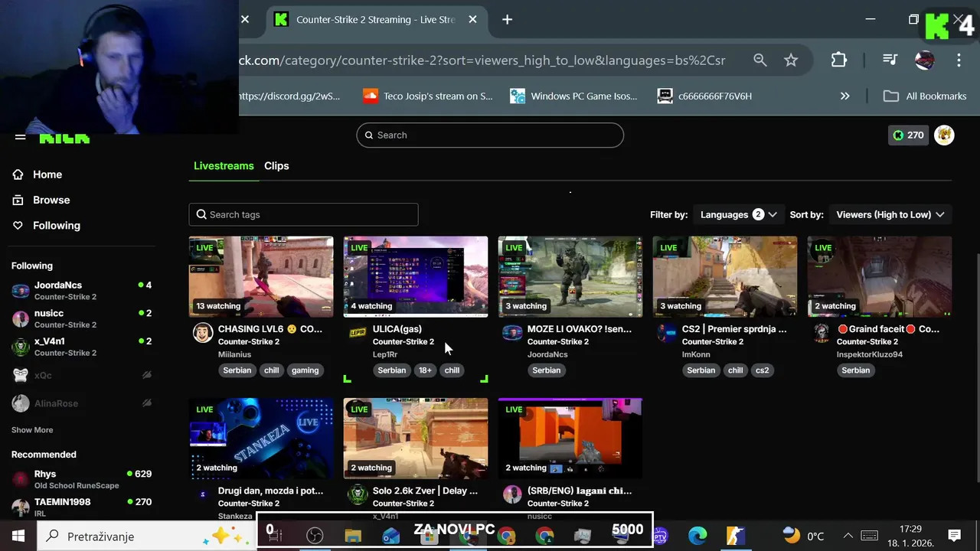
Task: Open Miilanius channel avatar
Action: tap(203, 332)
